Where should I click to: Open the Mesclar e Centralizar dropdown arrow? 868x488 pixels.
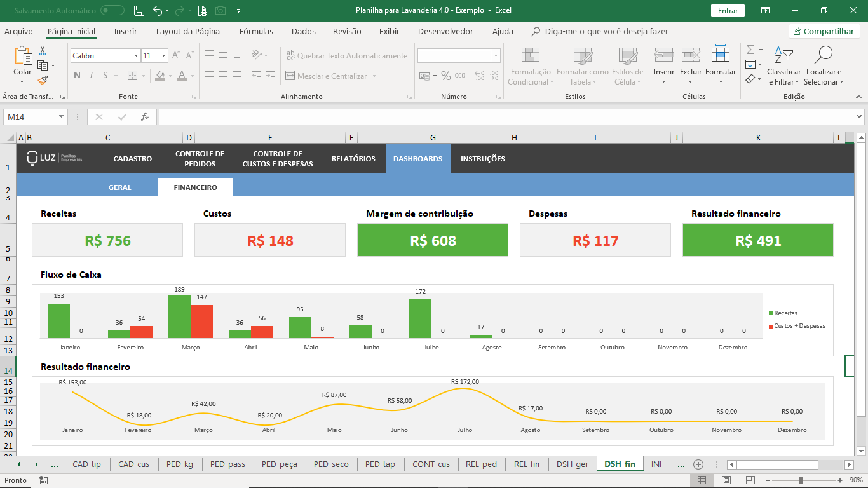pos(374,76)
